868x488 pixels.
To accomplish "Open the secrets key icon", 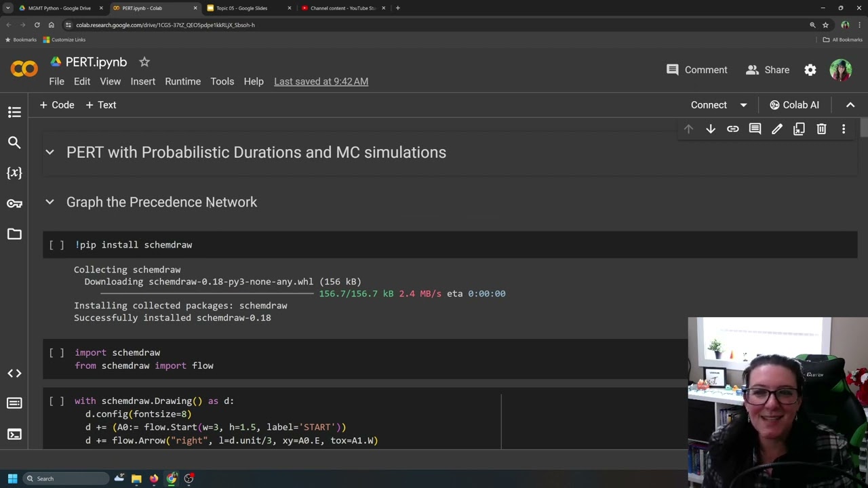I will (x=14, y=203).
